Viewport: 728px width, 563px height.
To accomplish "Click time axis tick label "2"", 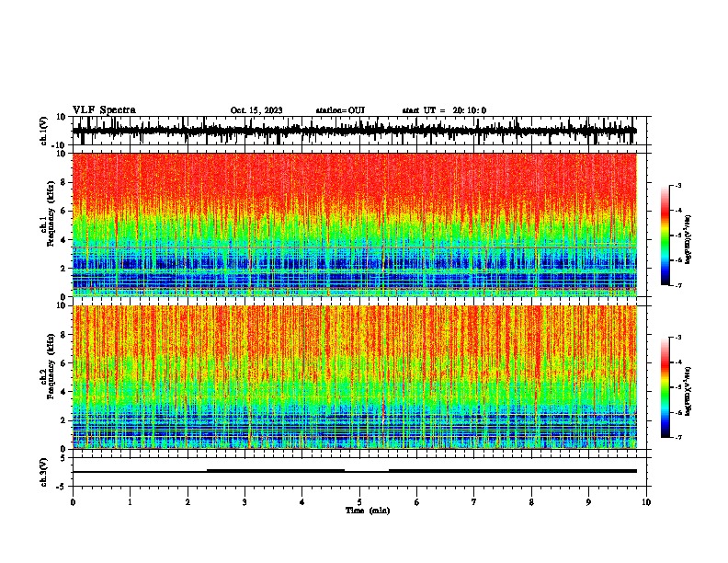I will click(x=188, y=502).
